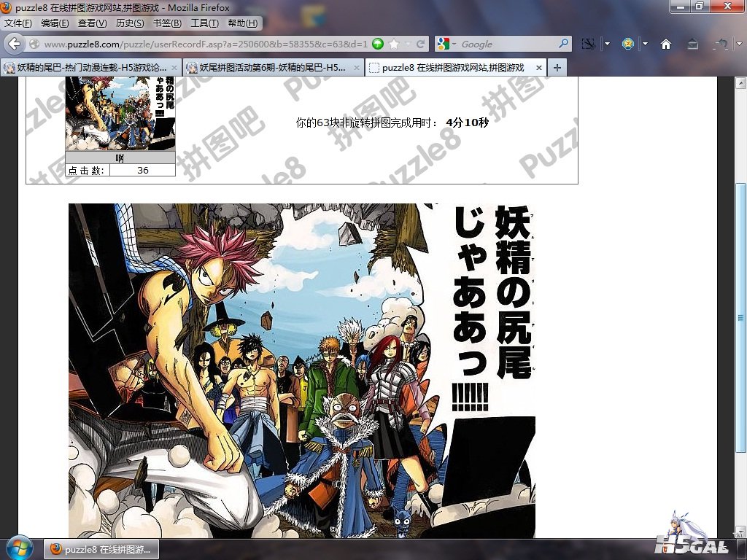Screen dimensions: 747x560
Task: Open the address bar history dropdown arrow
Action: (408, 44)
